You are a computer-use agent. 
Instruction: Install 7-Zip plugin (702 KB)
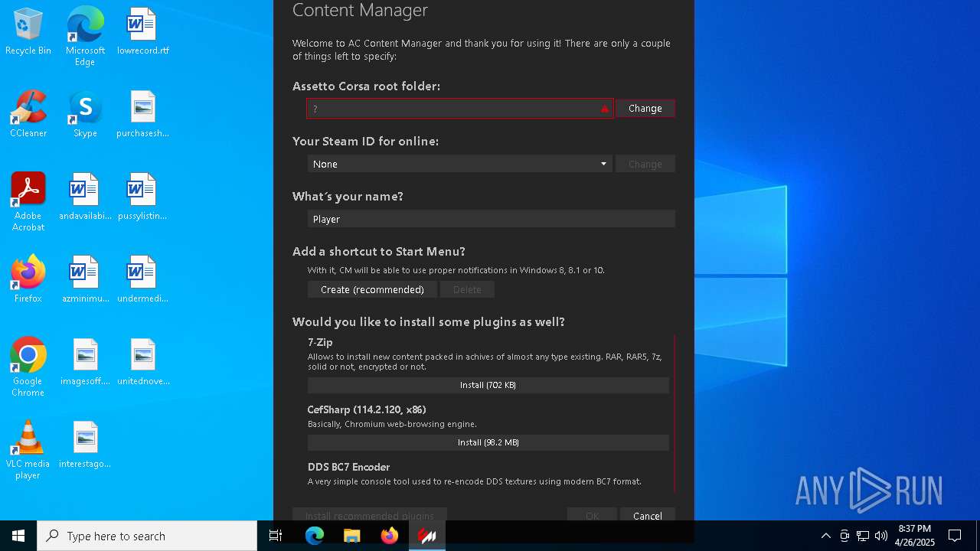click(488, 385)
